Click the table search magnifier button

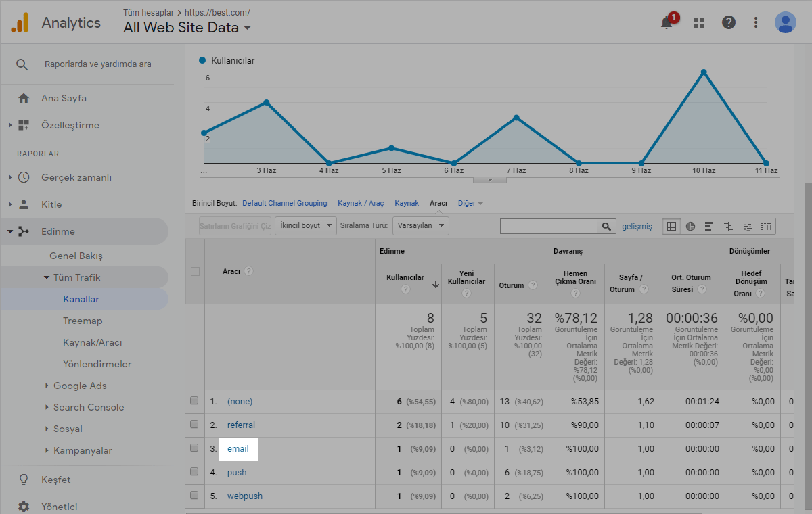click(x=606, y=226)
